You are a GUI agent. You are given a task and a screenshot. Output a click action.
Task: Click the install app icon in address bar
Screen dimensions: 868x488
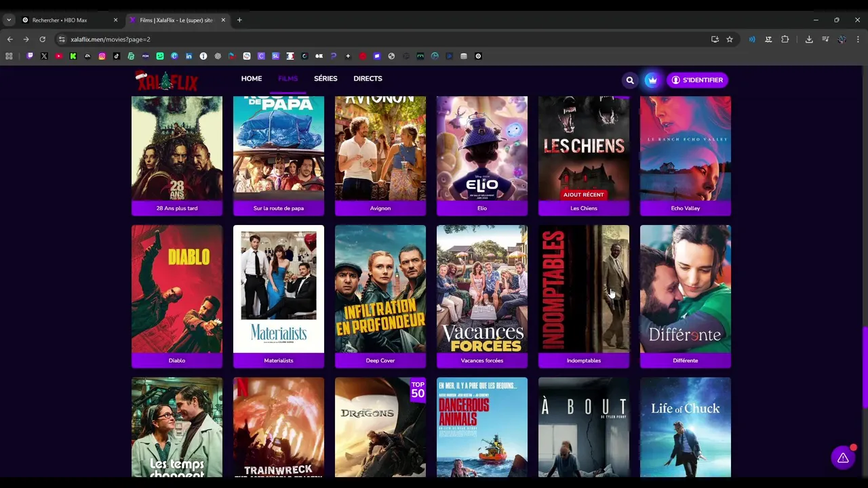click(x=715, y=39)
